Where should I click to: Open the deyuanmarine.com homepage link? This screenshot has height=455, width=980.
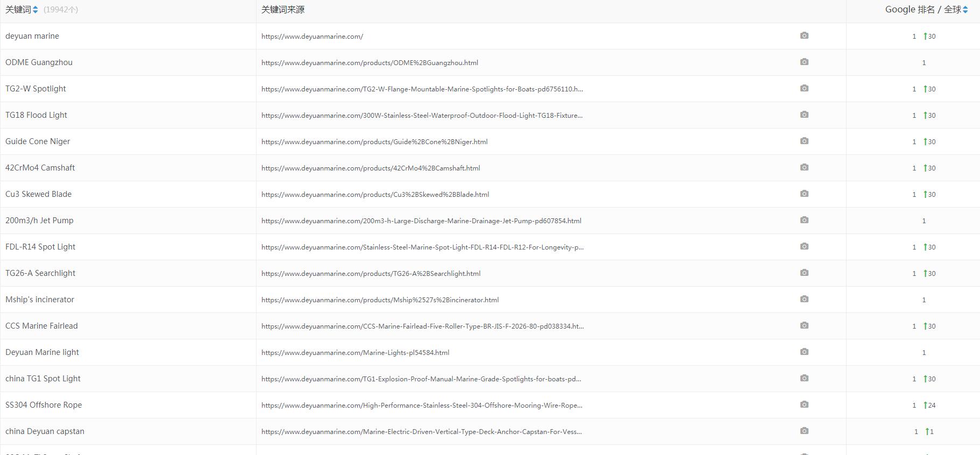312,37
